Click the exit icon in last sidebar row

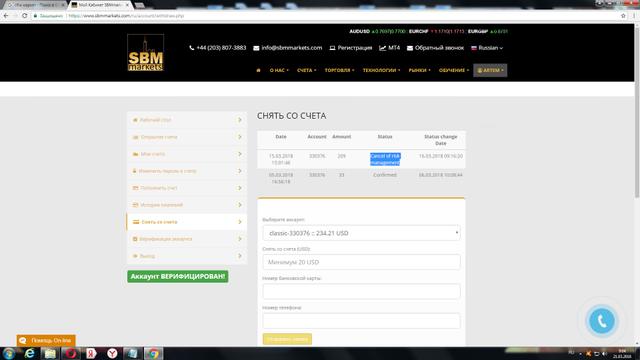point(135,256)
